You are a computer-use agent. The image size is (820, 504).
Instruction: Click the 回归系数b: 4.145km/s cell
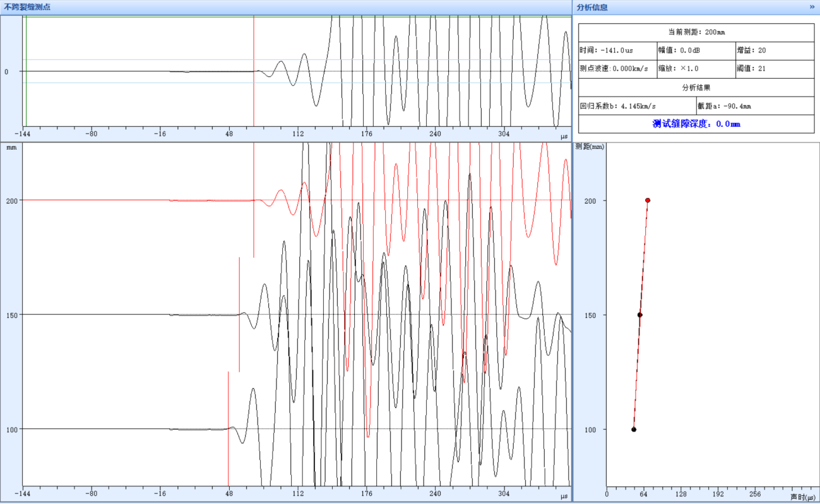click(636, 106)
